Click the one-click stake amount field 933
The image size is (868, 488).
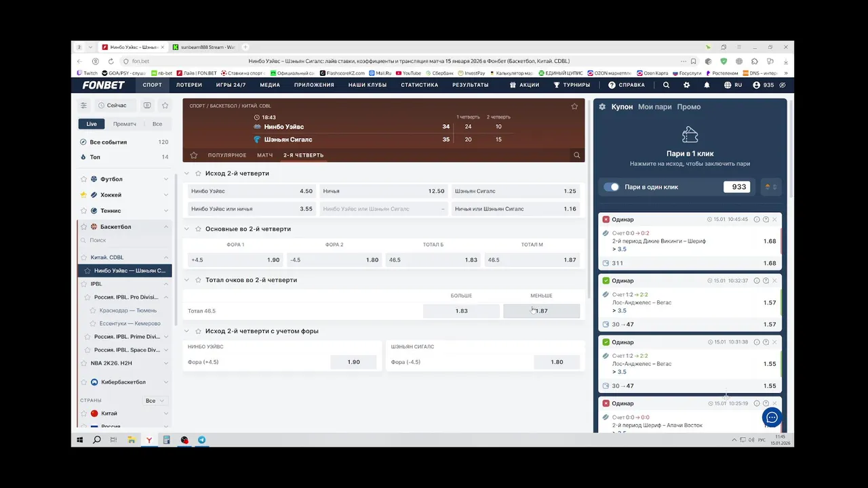click(736, 187)
